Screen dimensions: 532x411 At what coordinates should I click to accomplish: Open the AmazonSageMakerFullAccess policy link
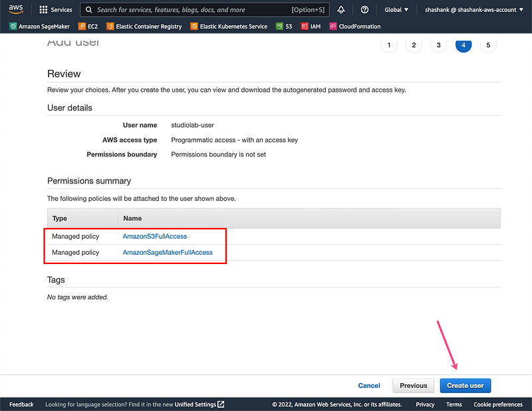point(168,253)
